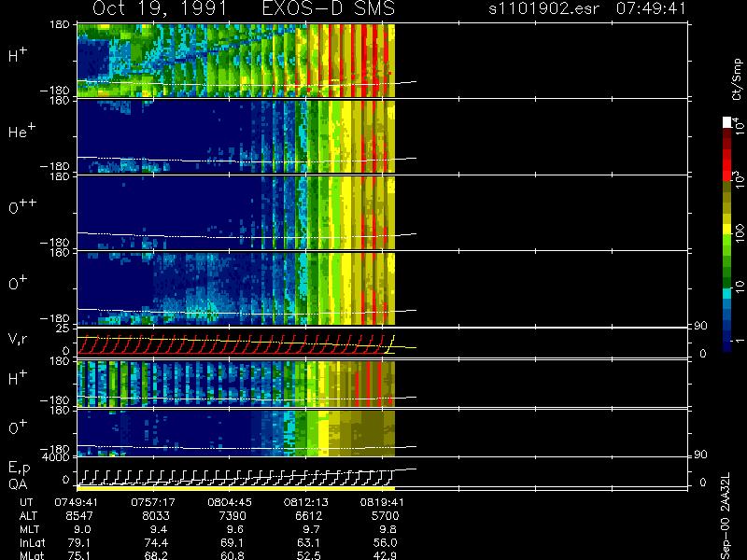Click MLT value '9.4'
This screenshot has width=747, height=560.
159,529
